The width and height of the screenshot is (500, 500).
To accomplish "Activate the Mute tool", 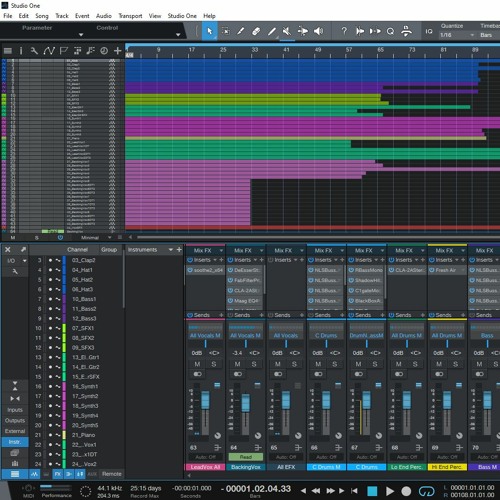I will pyautogui.click(x=287, y=31).
